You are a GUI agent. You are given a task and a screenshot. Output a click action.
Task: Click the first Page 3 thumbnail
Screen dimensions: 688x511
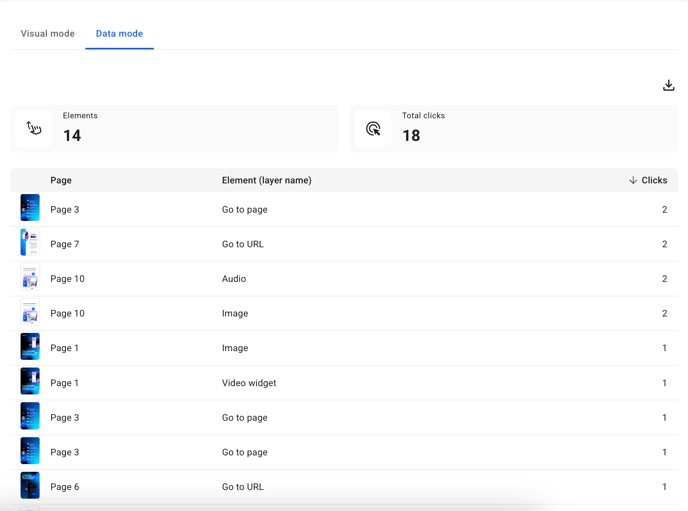[x=30, y=209]
